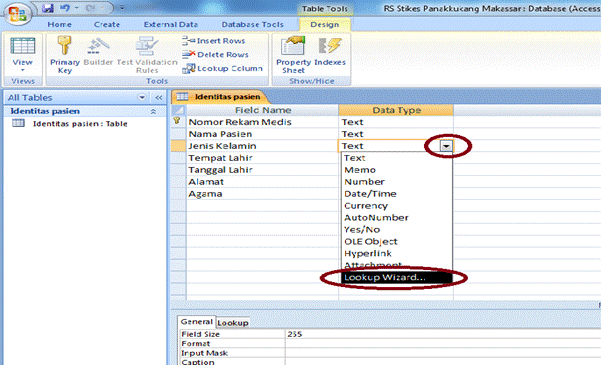Open the View button in ribbon
The height and width of the screenshot is (365, 601).
pos(23,55)
